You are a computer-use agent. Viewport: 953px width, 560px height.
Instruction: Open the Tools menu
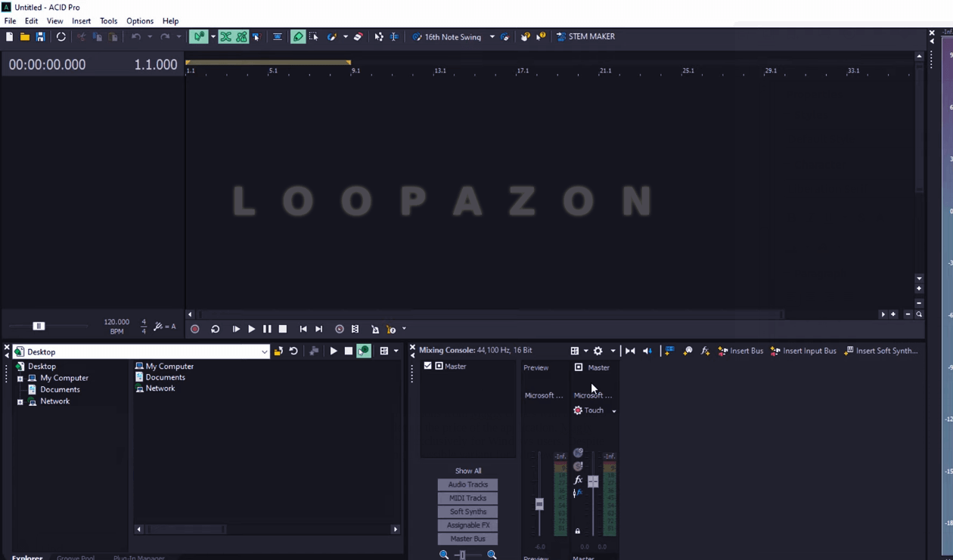click(x=108, y=21)
